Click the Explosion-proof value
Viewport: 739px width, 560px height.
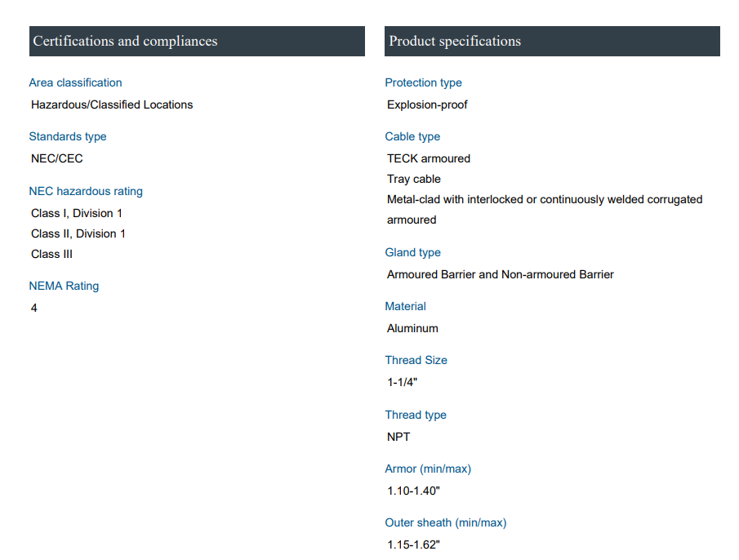click(427, 104)
